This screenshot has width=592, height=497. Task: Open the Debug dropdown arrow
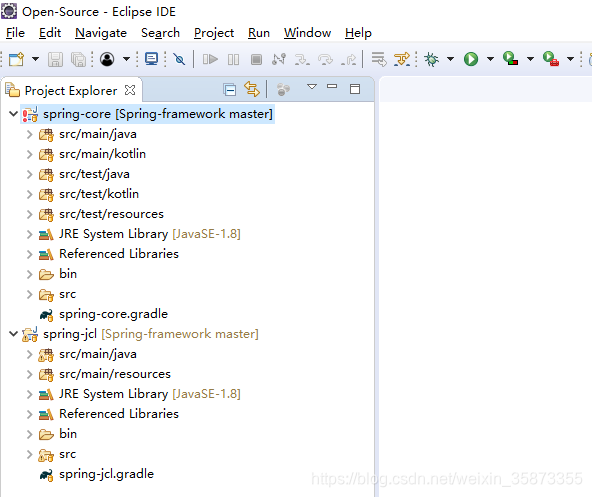450,59
